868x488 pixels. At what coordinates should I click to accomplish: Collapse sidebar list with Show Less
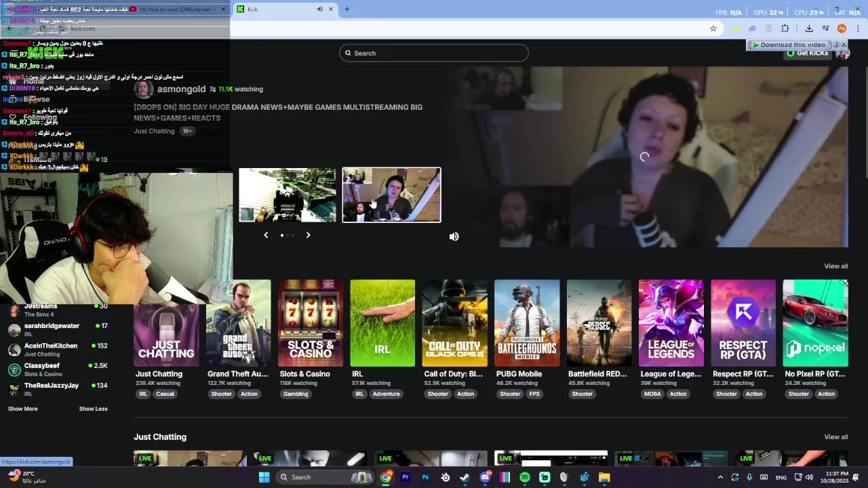point(94,409)
